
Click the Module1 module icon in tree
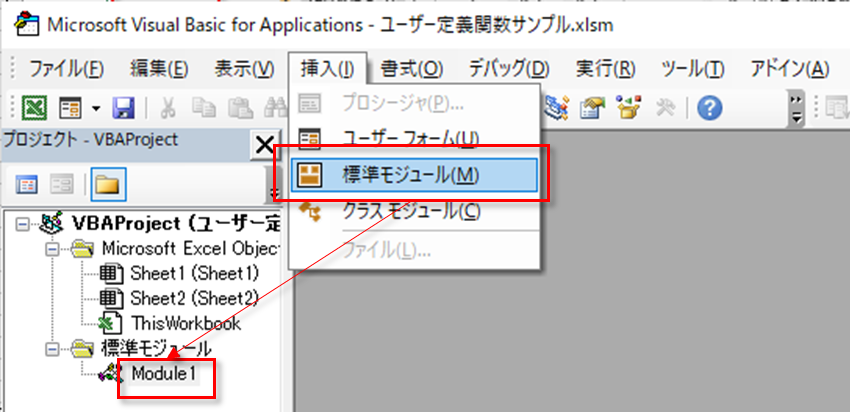[112, 374]
